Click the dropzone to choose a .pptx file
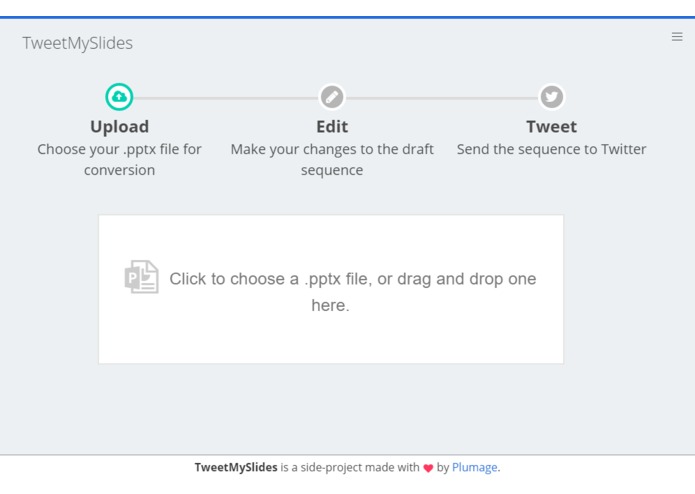This screenshot has width=695, height=494. (331, 289)
